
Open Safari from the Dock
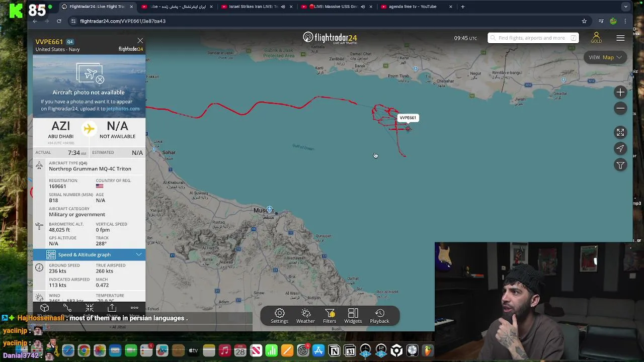click(x=68, y=350)
